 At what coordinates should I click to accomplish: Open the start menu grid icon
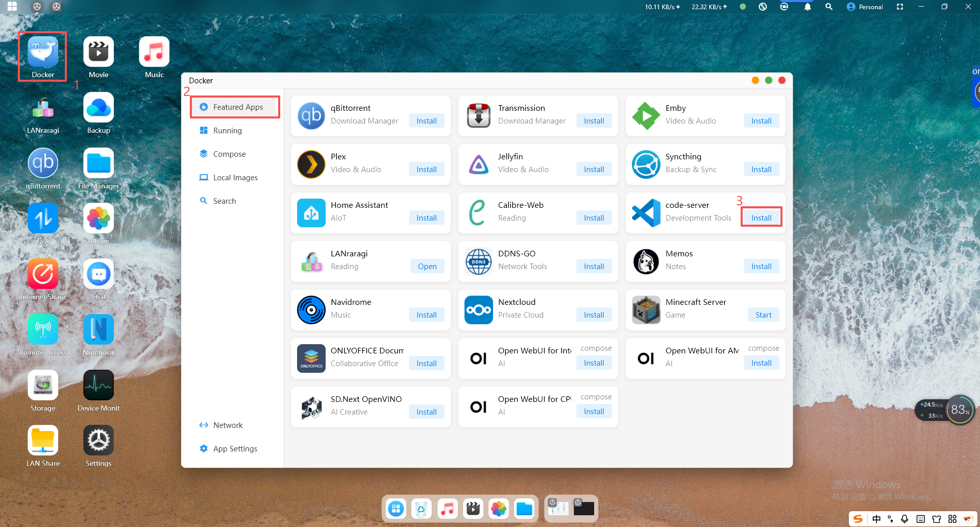pyautogui.click(x=12, y=7)
